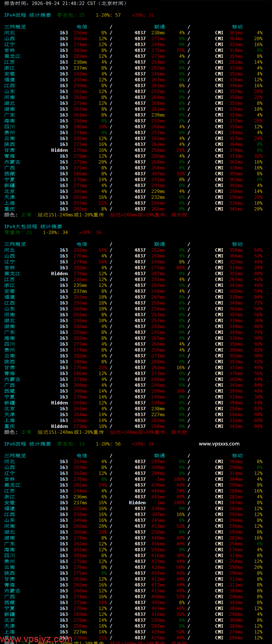The width and height of the screenshot is (272, 644).
Task: Click 吉林 联通 100% loss in IPv6 table
Action: (179, 479)
